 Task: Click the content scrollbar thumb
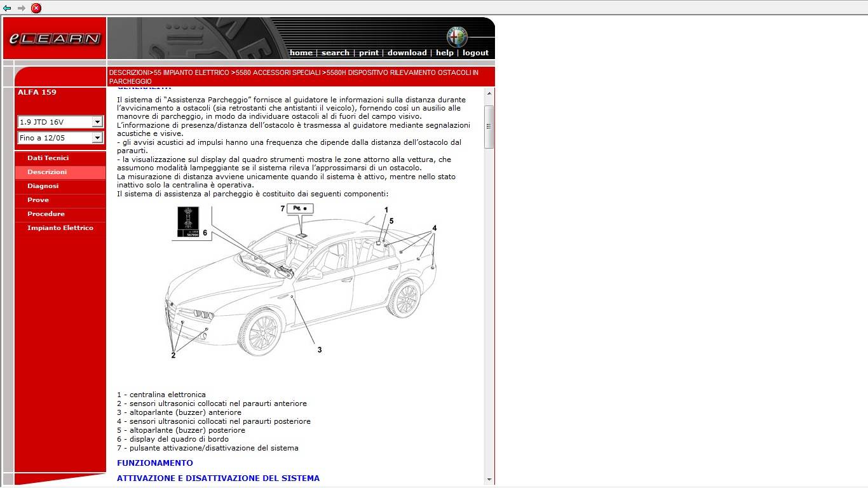click(489, 127)
